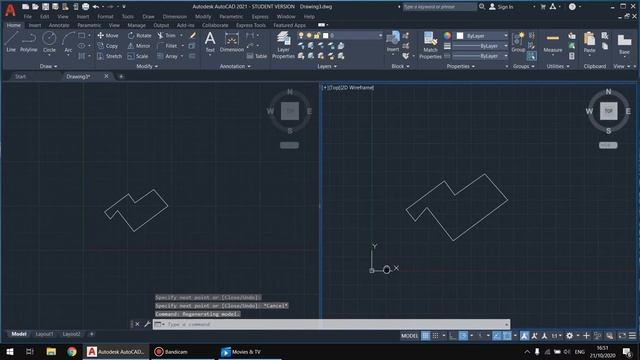Expand the Block panel
Viewport: 640px width, 360px height.
pyautogui.click(x=400, y=66)
